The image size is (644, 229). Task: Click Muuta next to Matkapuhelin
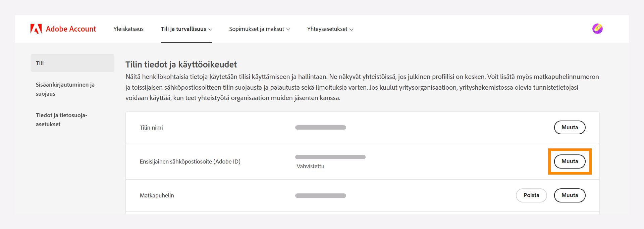click(570, 195)
